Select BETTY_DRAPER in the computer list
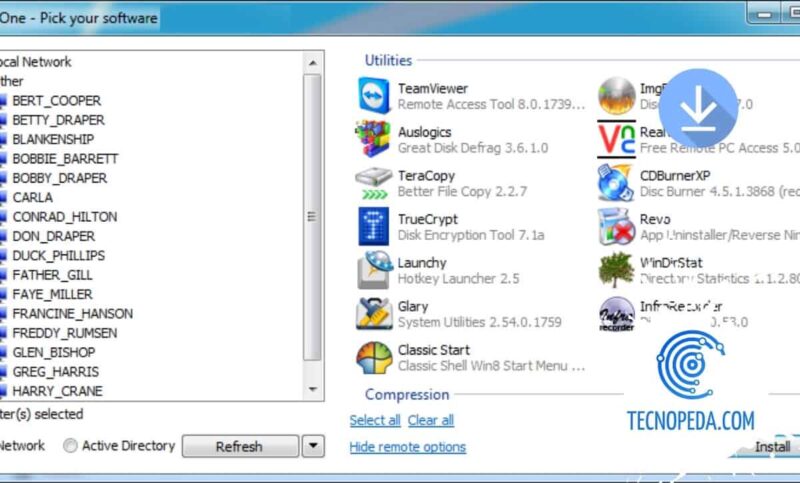 click(x=58, y=120)
